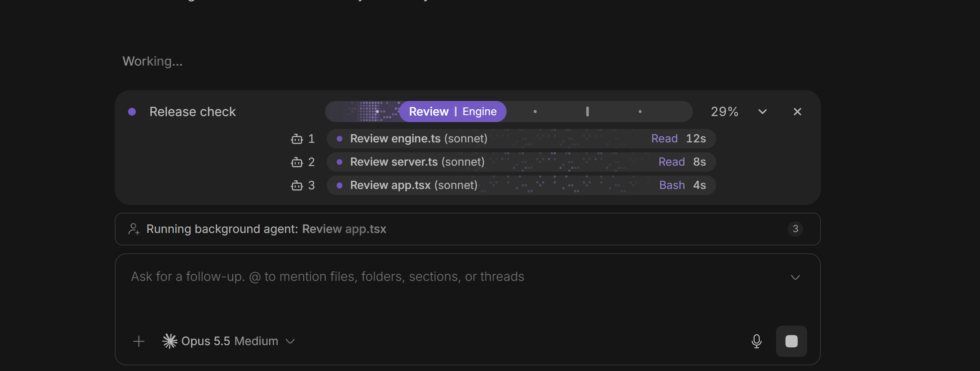Image resolution: width=980 pixels, height=371 pixels.
Task: Open the Opus 5.5 Medium model dropdown
Action: (229, 341)
